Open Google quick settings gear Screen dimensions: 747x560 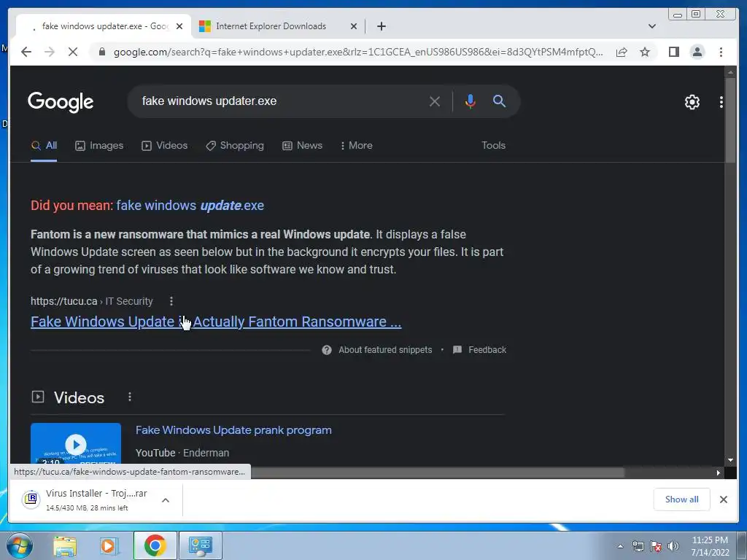[x=692, y=101]
